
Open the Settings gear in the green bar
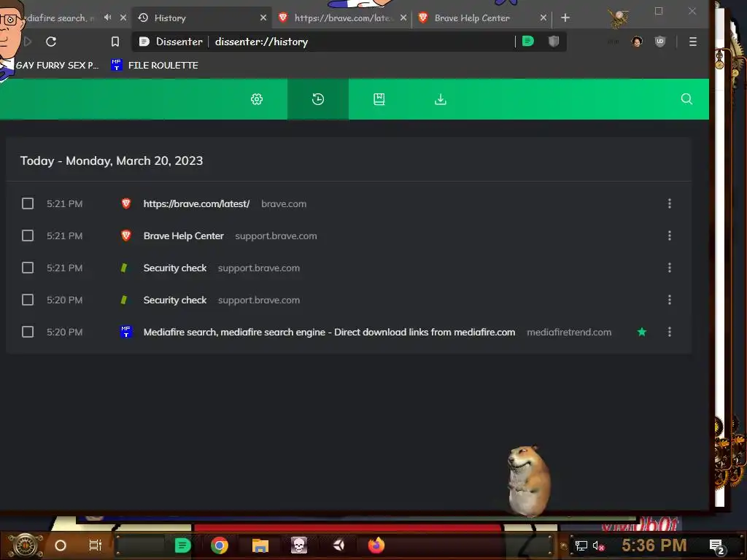[x=257, y=99]
